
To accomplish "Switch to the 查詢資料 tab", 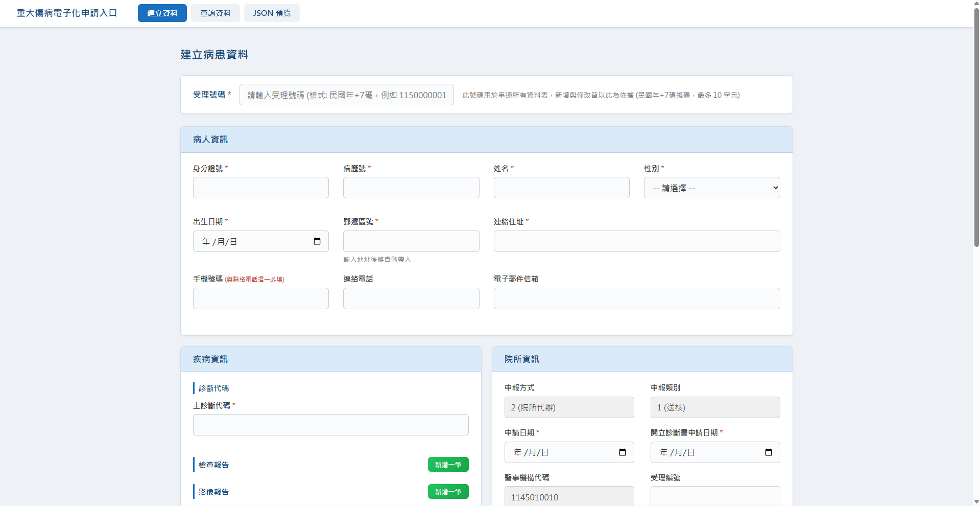I will pyautogui.click(x=216, y=13).
